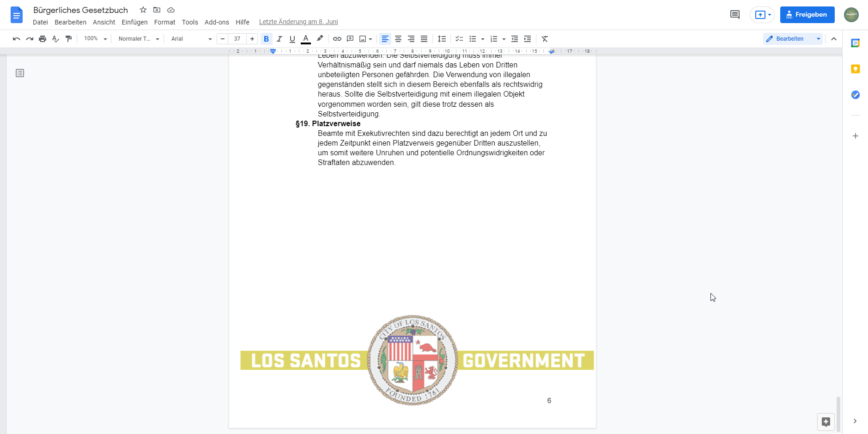Click the print icon in toolbar

pyautogui.click(x=42, y=39)
